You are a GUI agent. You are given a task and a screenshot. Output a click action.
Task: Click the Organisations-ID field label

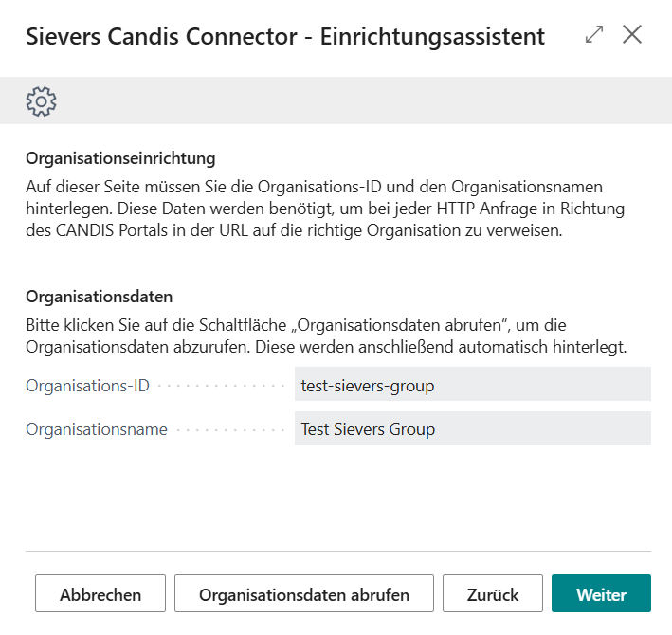pyautogui.click(x=86, y=386)
